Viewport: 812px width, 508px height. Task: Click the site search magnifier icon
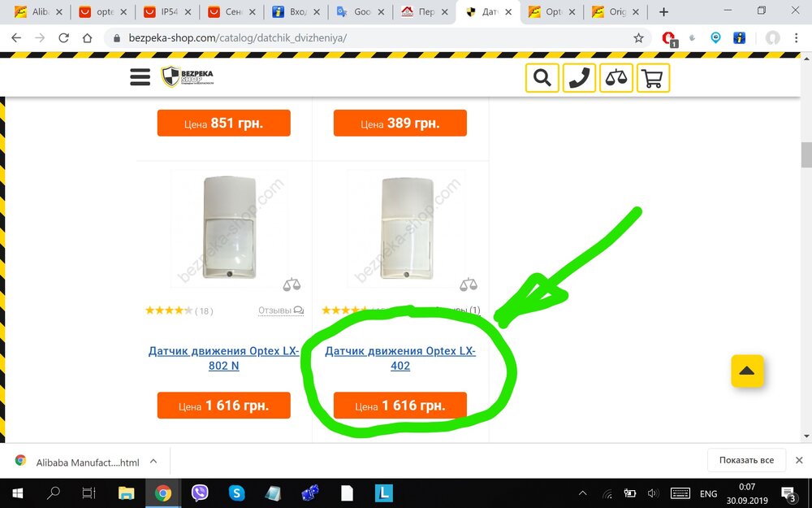tap(542, 78)
